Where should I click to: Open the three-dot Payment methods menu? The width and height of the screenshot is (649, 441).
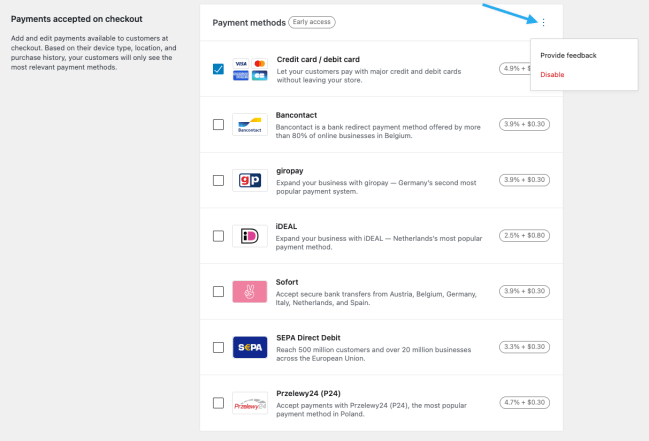[543, 22]
